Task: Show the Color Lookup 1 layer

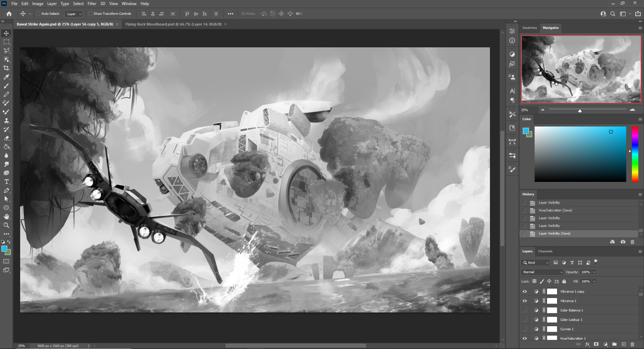Action: (x=524, y=320)
